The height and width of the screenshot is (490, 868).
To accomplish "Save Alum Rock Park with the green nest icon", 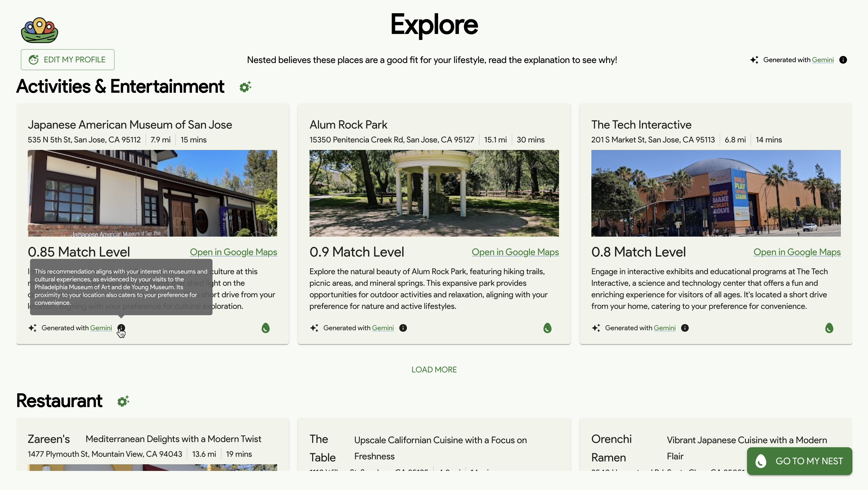I will [x=547, y=328].
